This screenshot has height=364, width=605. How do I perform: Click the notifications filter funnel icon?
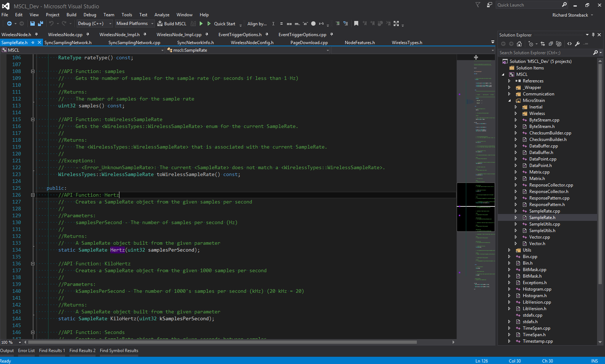click(x=478, y=5)
